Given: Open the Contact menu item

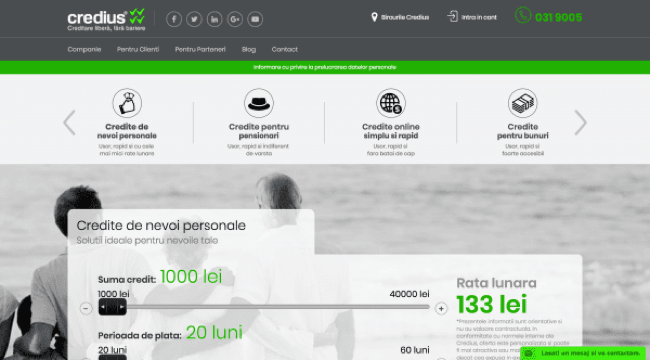Looking at the screenshot, I should coord(285,49).
